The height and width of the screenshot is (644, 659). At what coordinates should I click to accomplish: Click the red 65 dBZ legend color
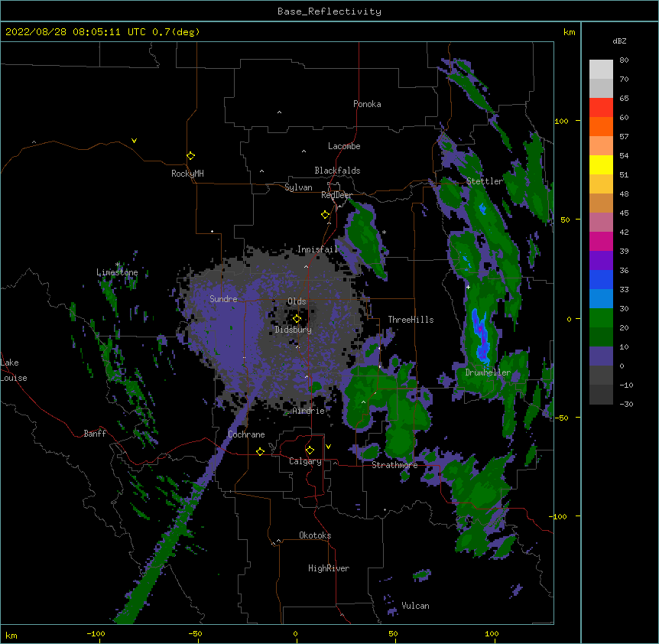[x=601, y=108]
